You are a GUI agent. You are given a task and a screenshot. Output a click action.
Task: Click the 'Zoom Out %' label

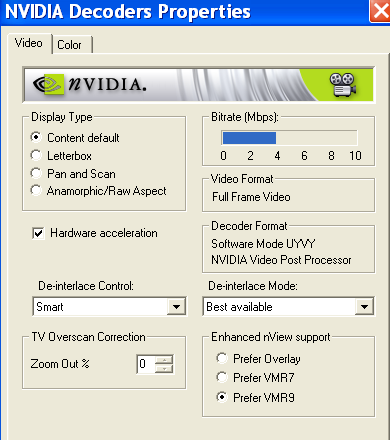tap(60, 364)
